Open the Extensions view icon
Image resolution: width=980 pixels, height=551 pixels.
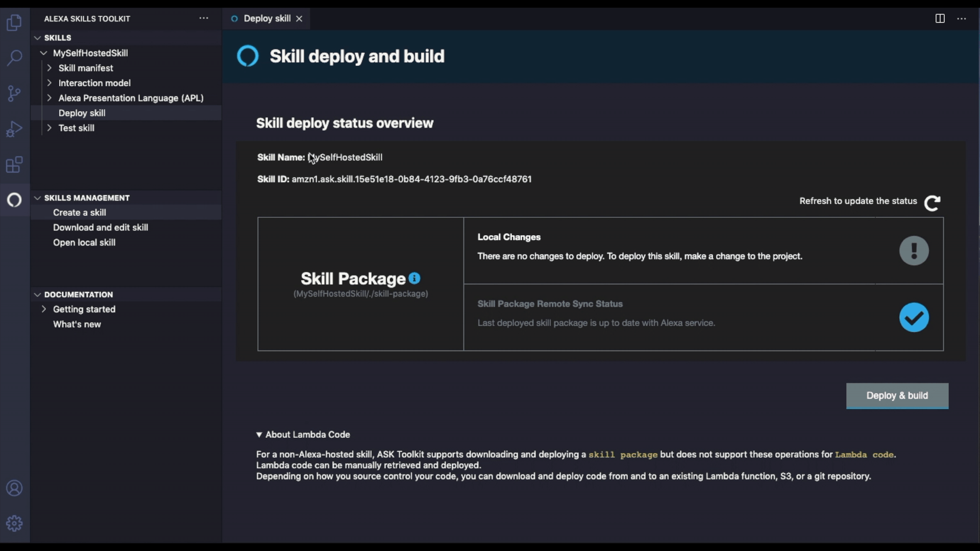point(14,165)
